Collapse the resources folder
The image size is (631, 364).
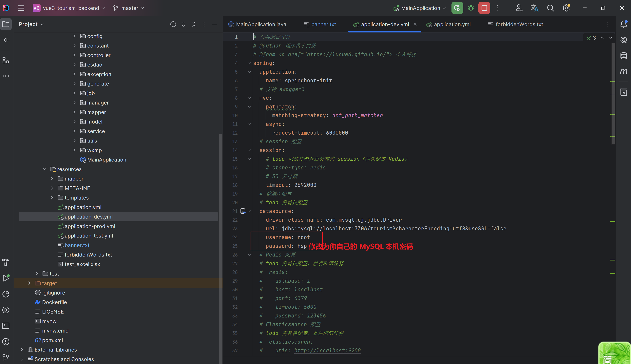[x=45, y=169]
